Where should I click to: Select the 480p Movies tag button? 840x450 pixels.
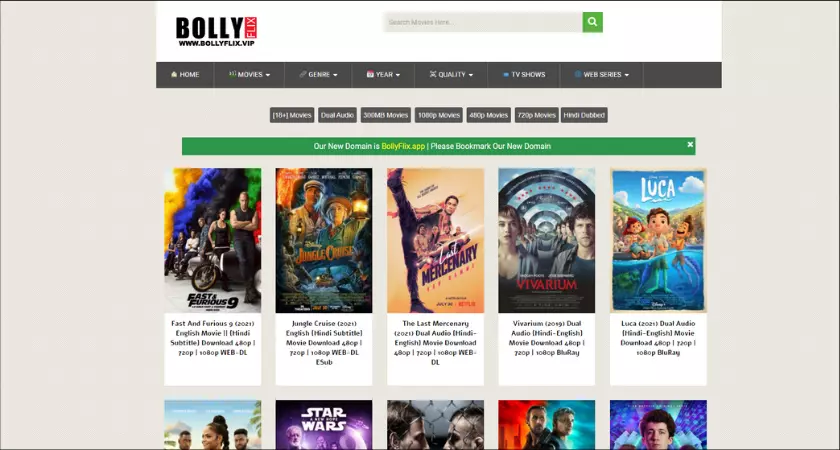(x=489, y=115)
